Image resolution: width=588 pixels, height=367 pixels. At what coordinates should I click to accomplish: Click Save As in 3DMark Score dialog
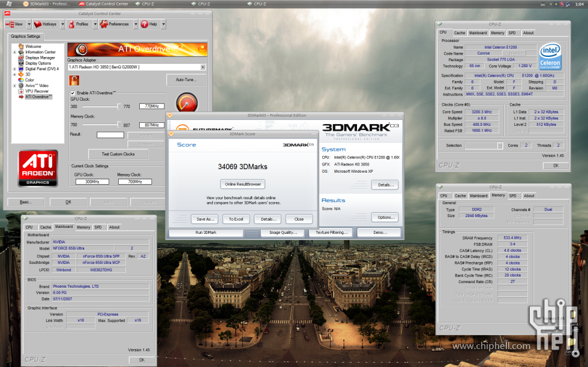tap(205, 219)
